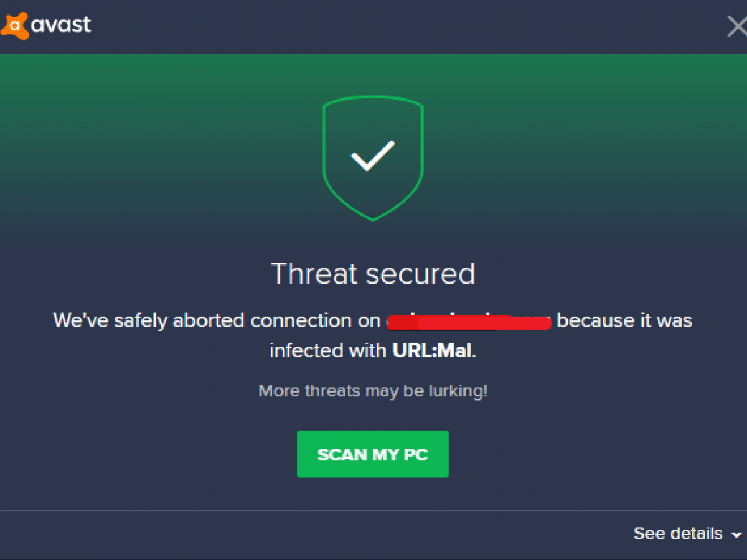The image size is (747, 560).
Task: Click the blank area right of SCAN MY PC
Action: coord(591,454)
